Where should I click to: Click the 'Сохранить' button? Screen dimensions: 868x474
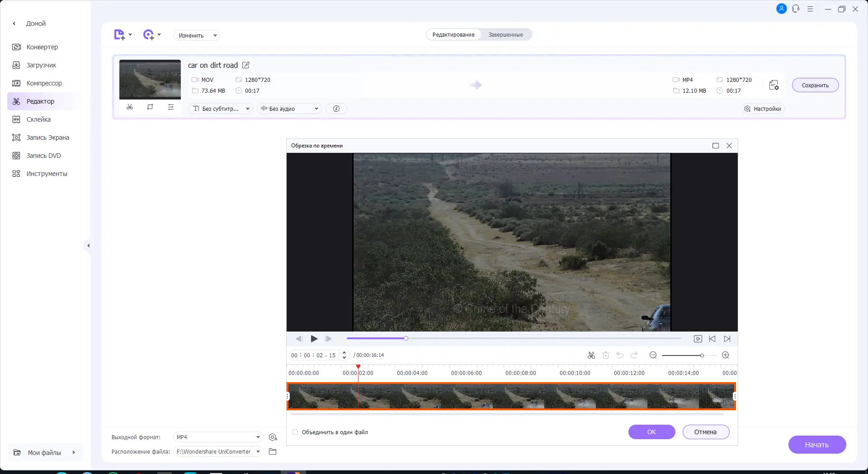coord(815,85)
